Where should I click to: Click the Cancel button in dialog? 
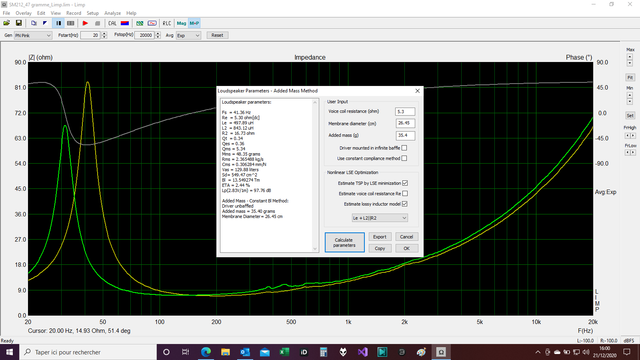pos(406,237)
